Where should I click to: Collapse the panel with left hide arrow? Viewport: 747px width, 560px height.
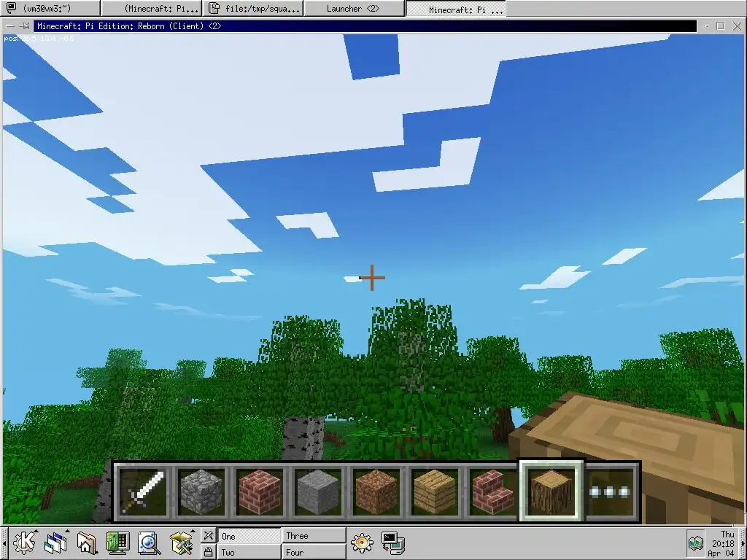click(x=4, y=542)
